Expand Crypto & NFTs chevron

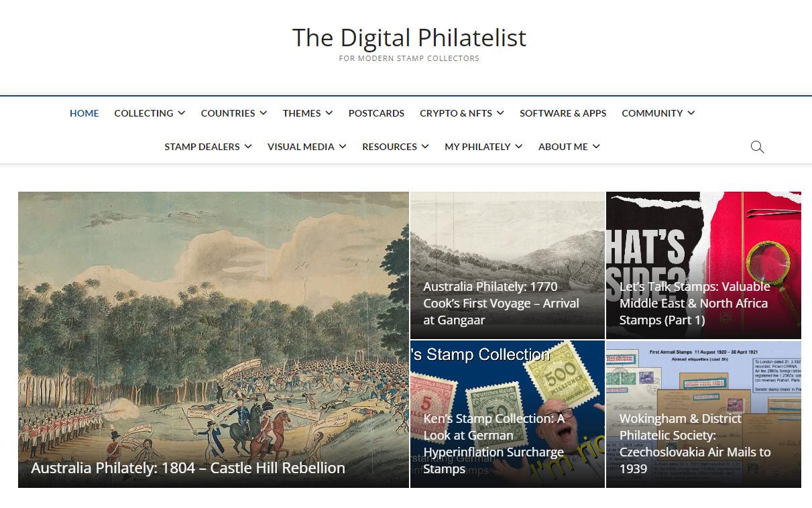coord(501,113)
